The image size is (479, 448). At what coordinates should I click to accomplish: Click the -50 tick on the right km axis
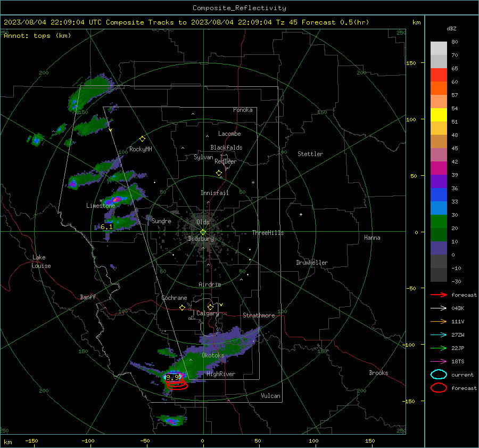pyautogui.click(x=412, y=288)
